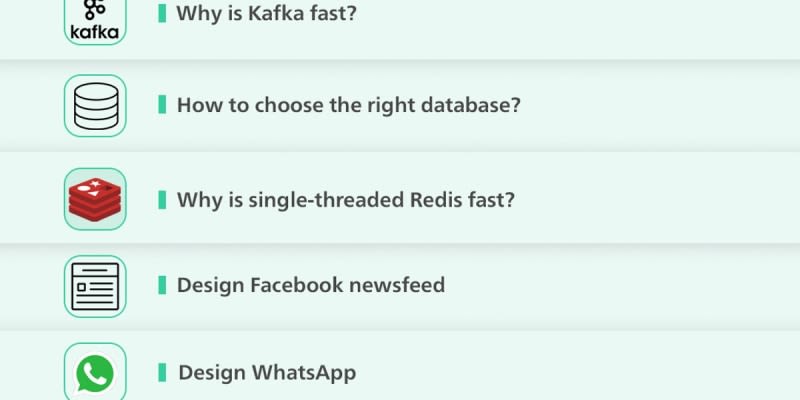800x400 pixels.
Task: Open the "Why is Kafka fast?" link
Action: (x=266, y=14)
